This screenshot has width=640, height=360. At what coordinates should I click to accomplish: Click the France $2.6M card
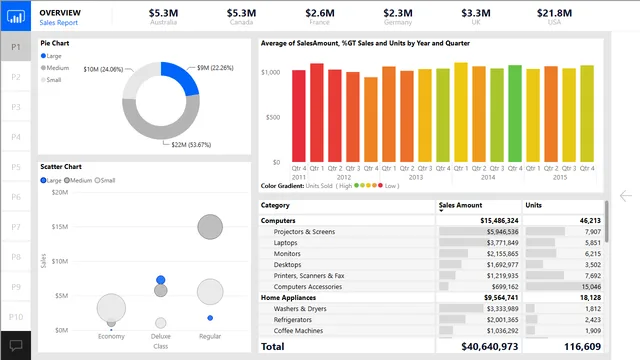[320, 16]
